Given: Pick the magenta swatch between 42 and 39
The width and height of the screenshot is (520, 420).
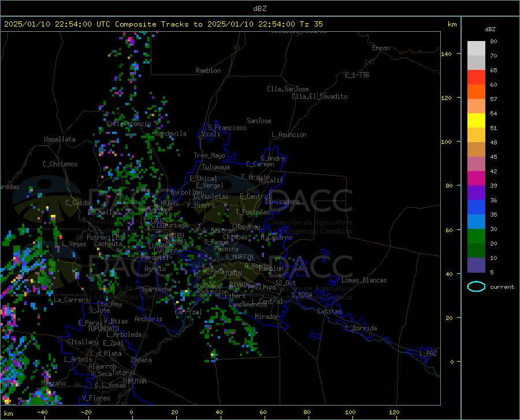Looking at the screenshot, I should point(476,179).
